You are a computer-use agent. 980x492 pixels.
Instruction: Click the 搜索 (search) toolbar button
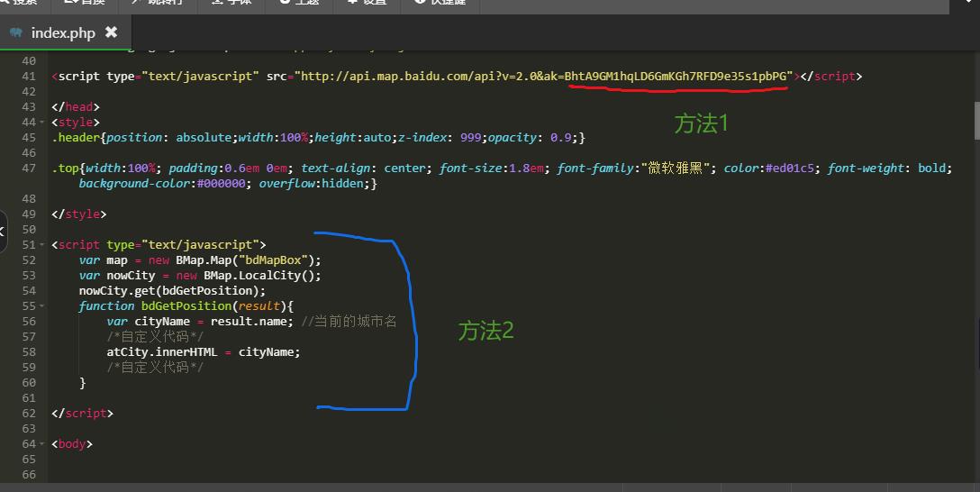pyautogui.click(x=20, y=3)
